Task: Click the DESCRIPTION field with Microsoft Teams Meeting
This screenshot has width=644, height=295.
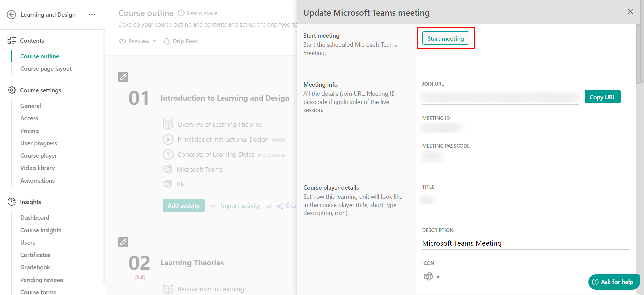Action: point(526,243)
